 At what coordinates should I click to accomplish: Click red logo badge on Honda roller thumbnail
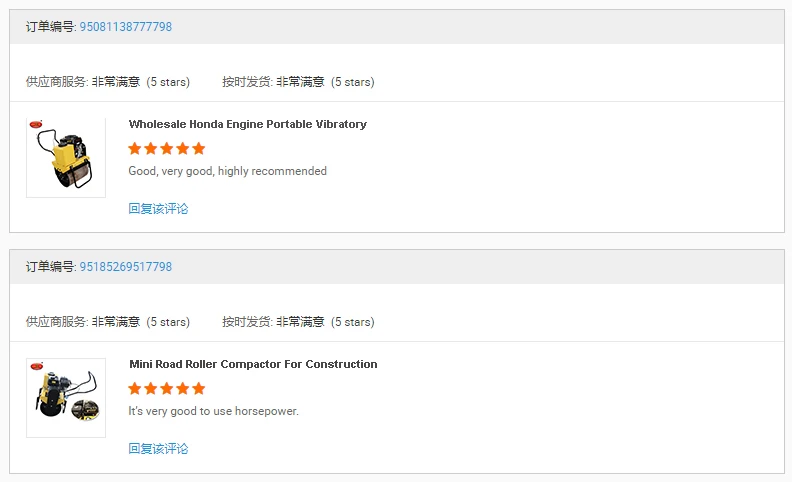(36, 124)
